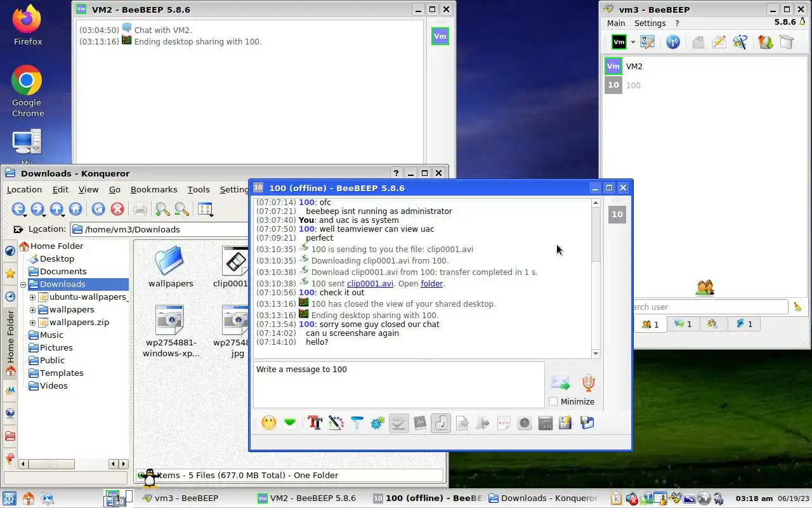Click the dark desktop sharing window icon

click(546, 423)
